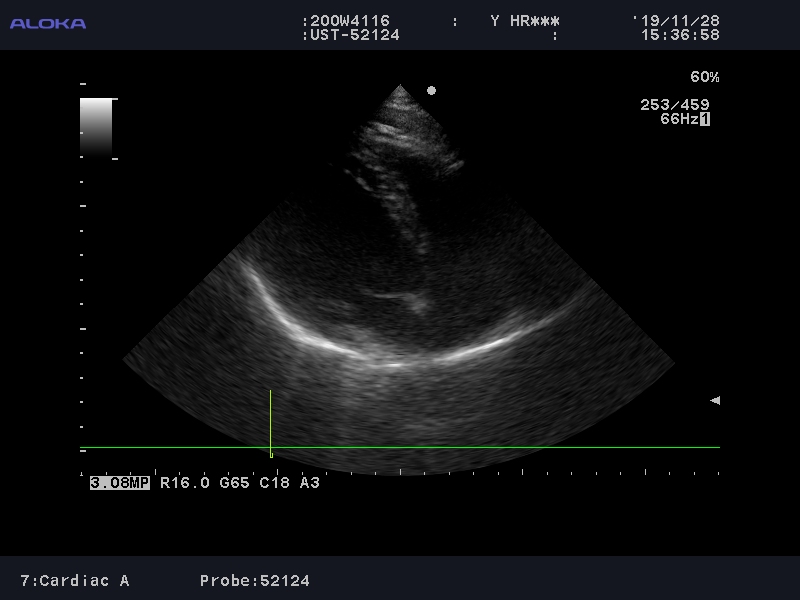Select the highlighted 3.08MP frequency value
800x600 pixels.
pos(120,482)
